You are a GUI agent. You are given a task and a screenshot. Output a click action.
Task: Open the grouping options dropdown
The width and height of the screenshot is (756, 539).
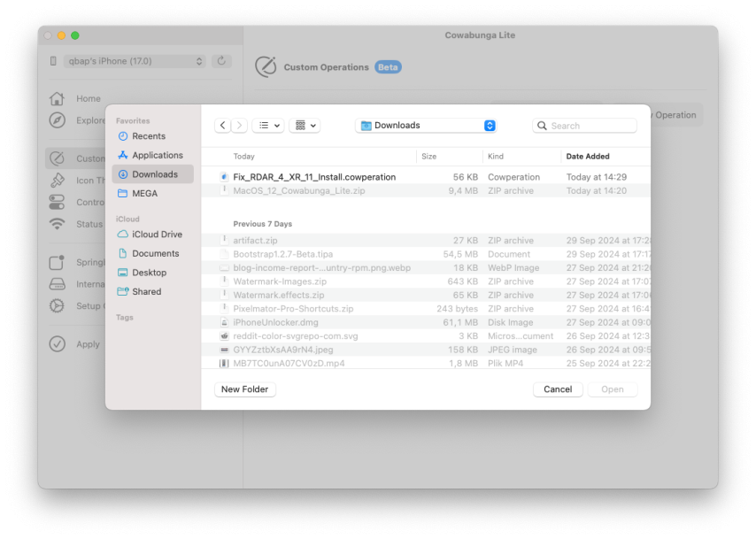pyautogui.click(x=305, y=126)
